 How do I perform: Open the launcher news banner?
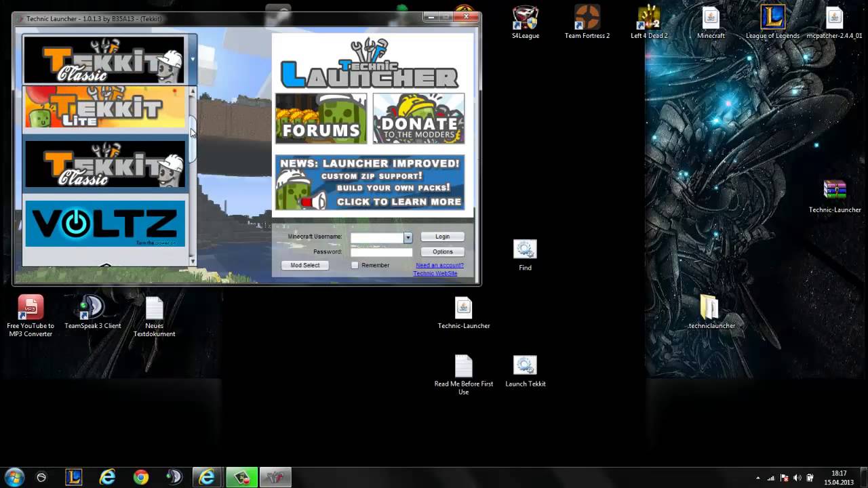(x=370, y=182)
